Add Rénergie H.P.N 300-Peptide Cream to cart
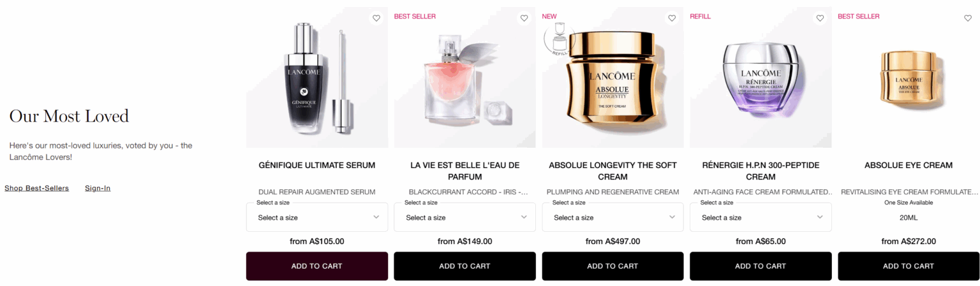Screen dimensions: 980x286 (761, 266)
